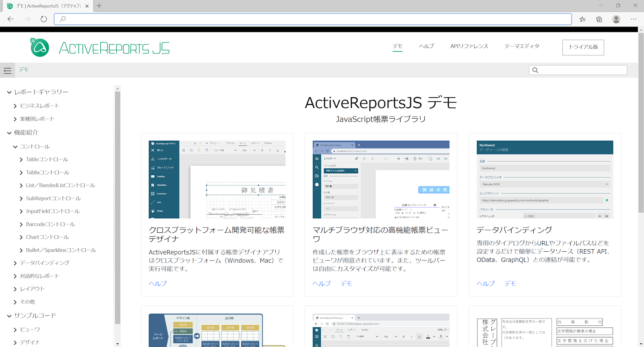Follow the デモ link under データバインディング card
The height and width of the screenshot is (347, 644).
(510, 283)
